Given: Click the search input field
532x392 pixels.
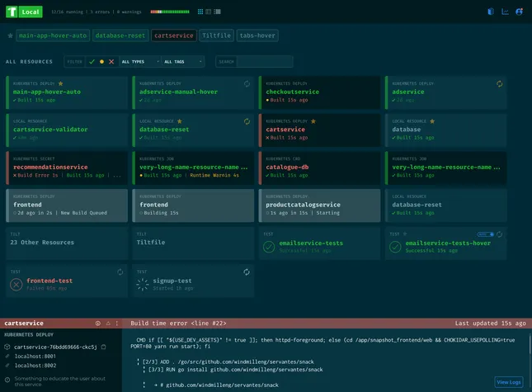Looking at the screenshot, I should click(x=265, y=62).
